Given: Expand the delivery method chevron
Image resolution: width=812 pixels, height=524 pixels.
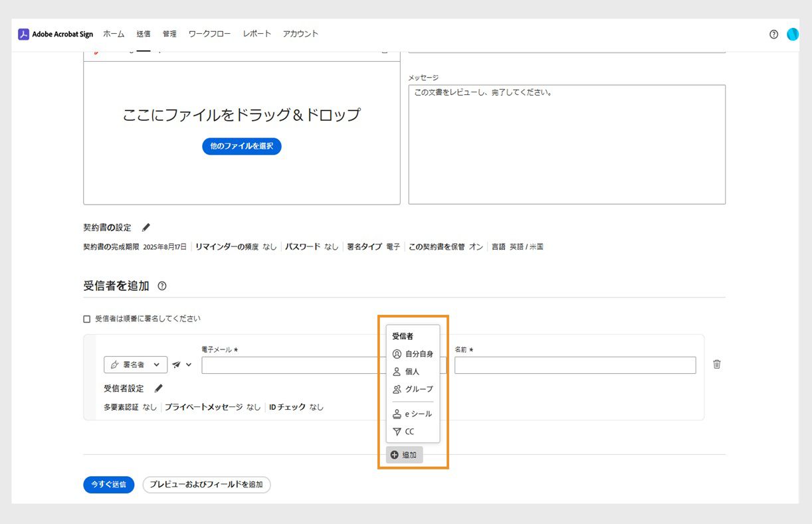Looking at the screenshot, I should [x=187, y=364].
